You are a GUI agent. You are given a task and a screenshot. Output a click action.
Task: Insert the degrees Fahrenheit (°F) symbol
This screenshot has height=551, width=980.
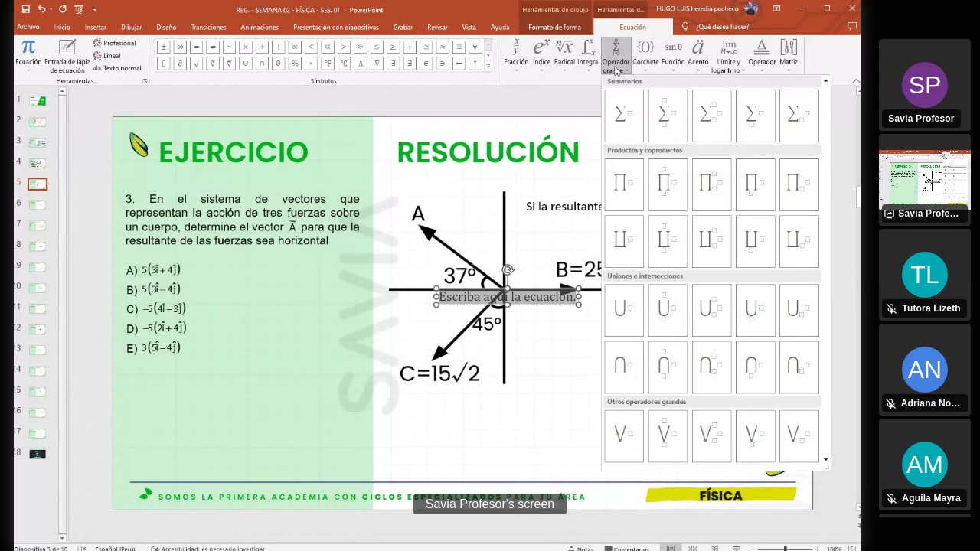(x=328, y=64)
